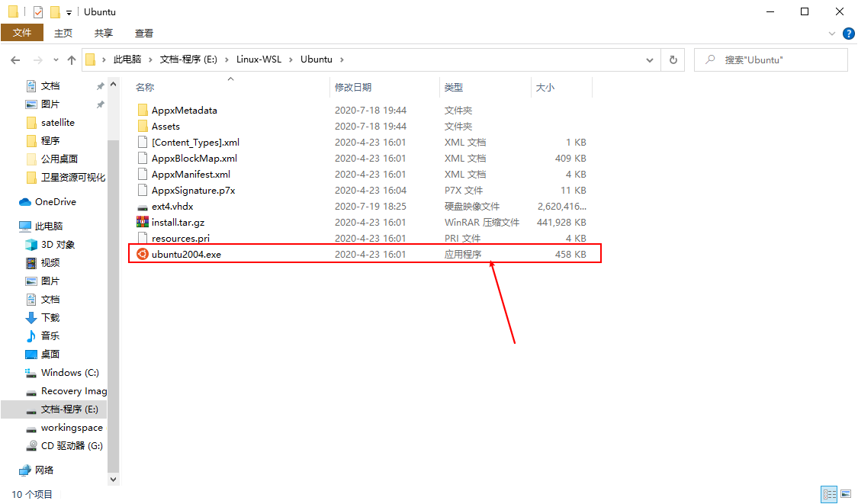Open the CD 驱动器 (G:) icon

coord(31,446)
